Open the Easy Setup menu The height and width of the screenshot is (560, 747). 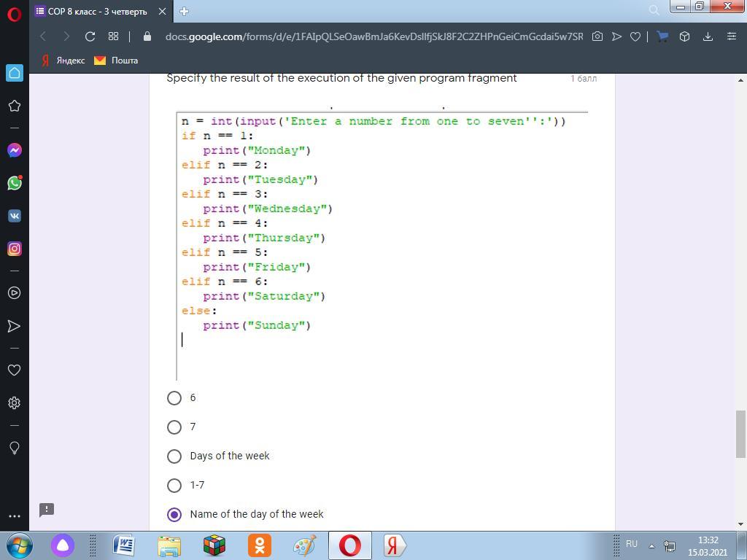point(731,36)
